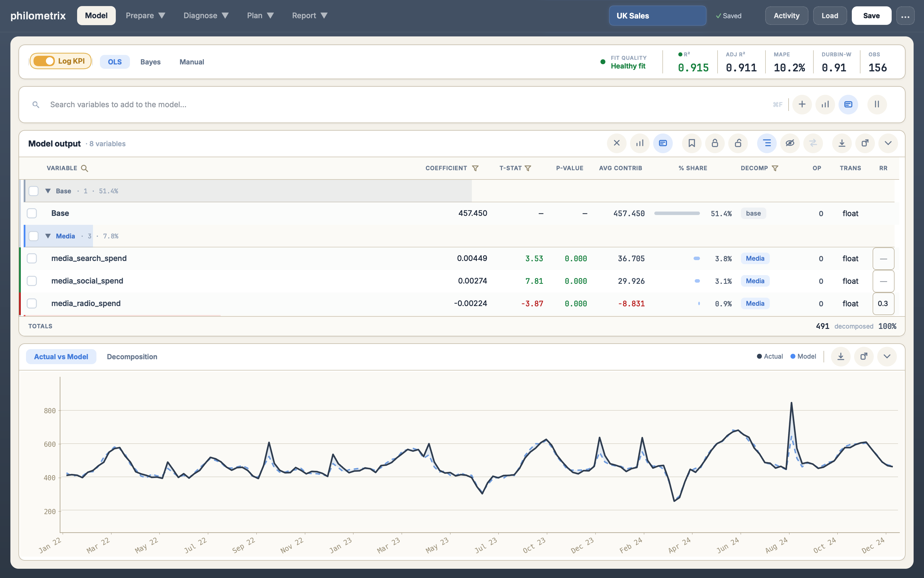
Task: Check the media_search_spend row checkbox
Action: pos(32,258)
